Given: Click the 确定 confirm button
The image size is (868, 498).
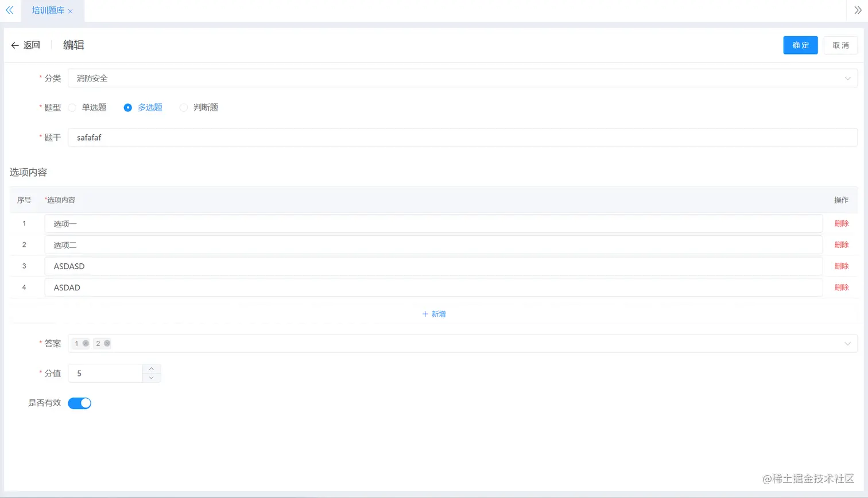Looking at the screenshot, I should (x=800, y=45).
